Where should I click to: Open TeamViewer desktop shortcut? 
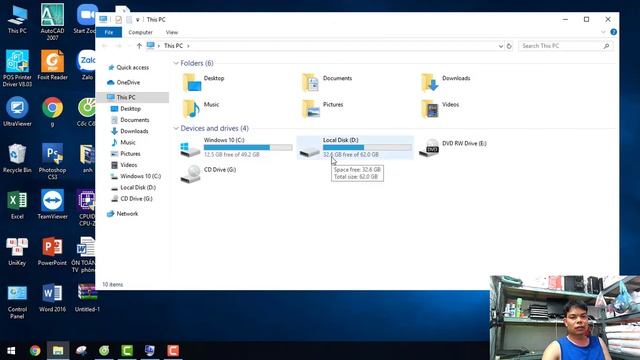point(52,205)
